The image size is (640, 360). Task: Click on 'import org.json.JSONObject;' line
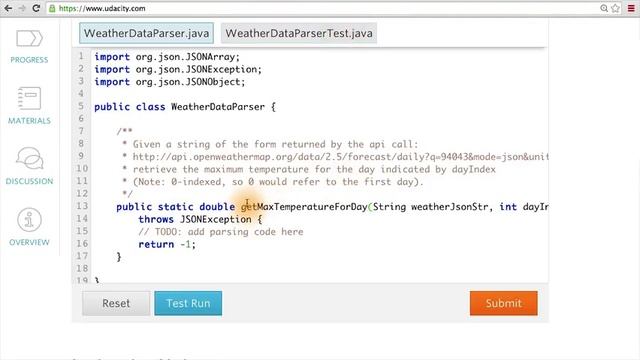(170, 82)
